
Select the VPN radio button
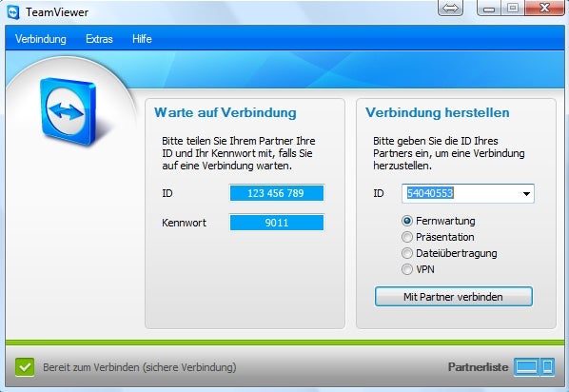407,269
